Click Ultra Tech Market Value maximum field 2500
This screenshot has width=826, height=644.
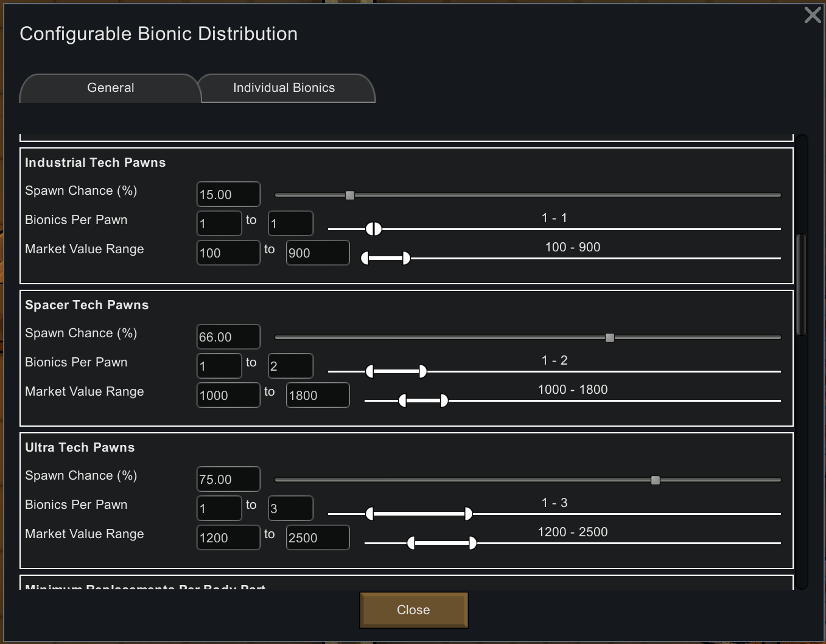[x=318, y=537]
